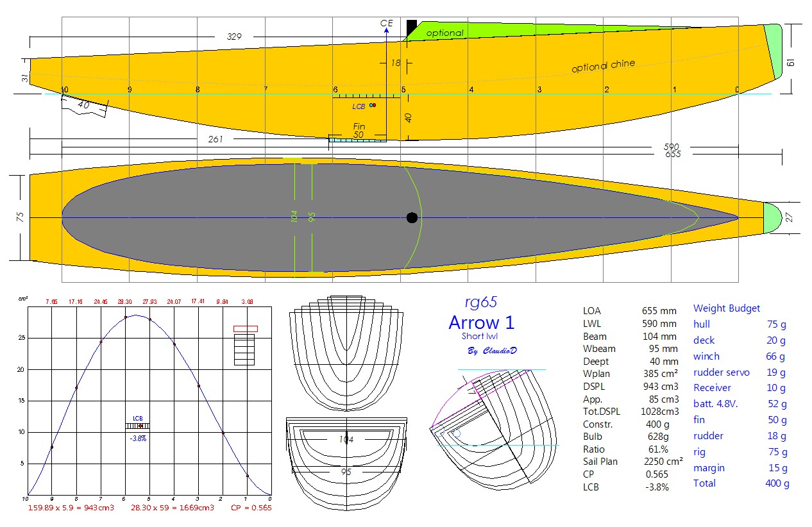This screenshot has height=527, width=812.
Task: Click the "Total" weight budget row
Action: tap(741, 483)
